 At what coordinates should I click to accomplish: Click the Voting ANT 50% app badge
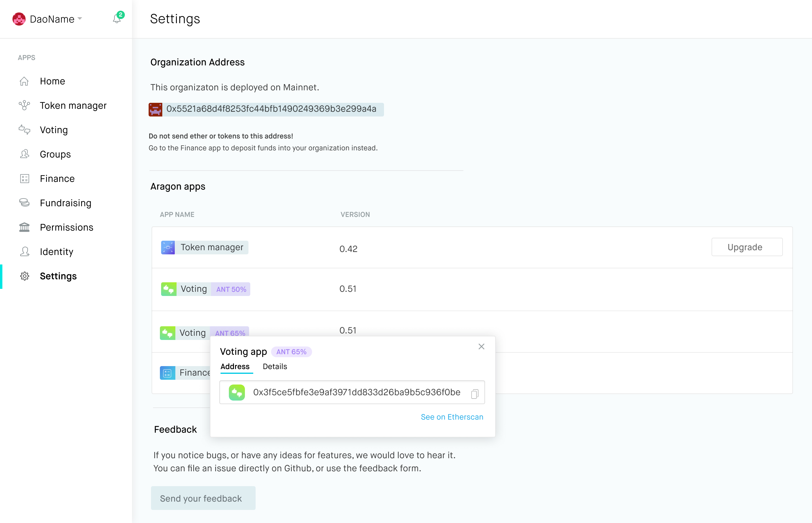(205, 289)
